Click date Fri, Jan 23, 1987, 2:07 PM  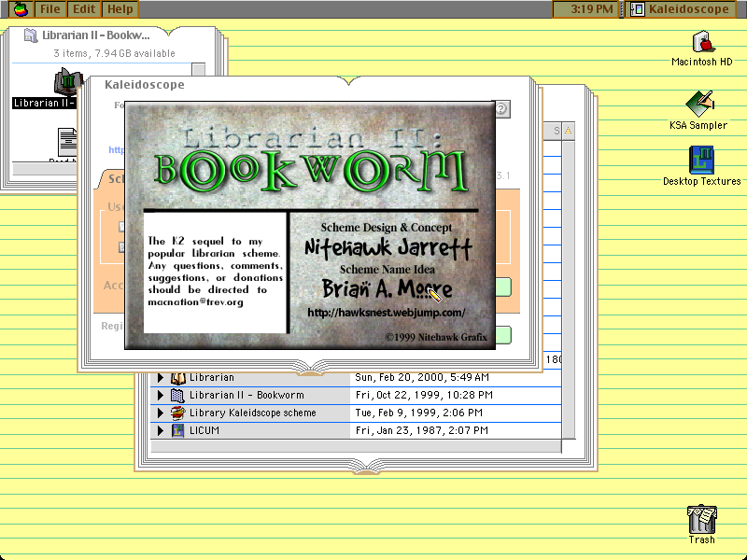click(422, 430)
